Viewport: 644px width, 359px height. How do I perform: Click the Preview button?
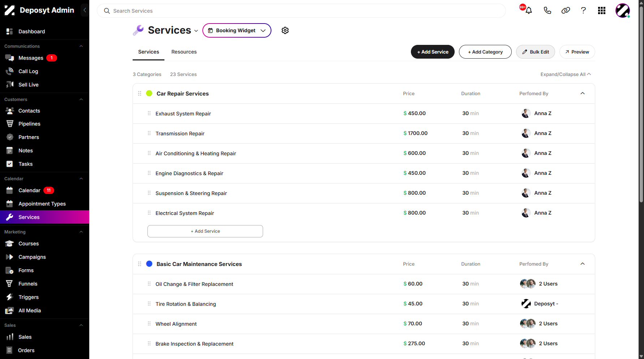tap(577, 52)
